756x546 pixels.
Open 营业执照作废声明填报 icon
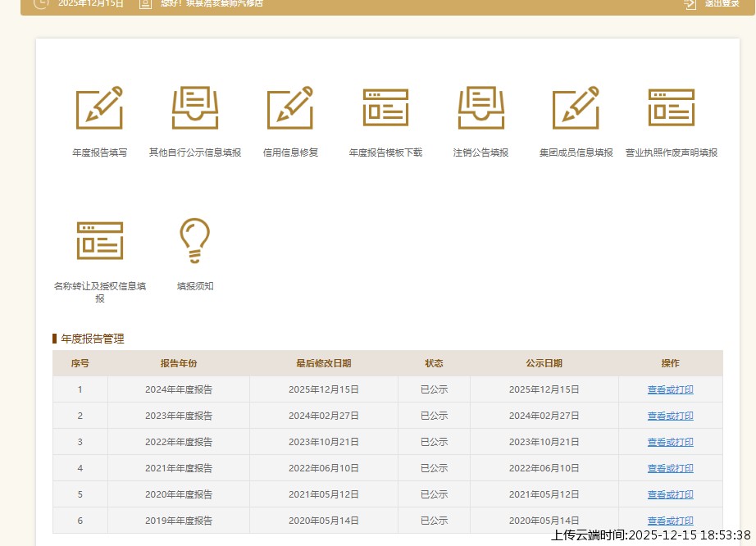tap(671, 107)
